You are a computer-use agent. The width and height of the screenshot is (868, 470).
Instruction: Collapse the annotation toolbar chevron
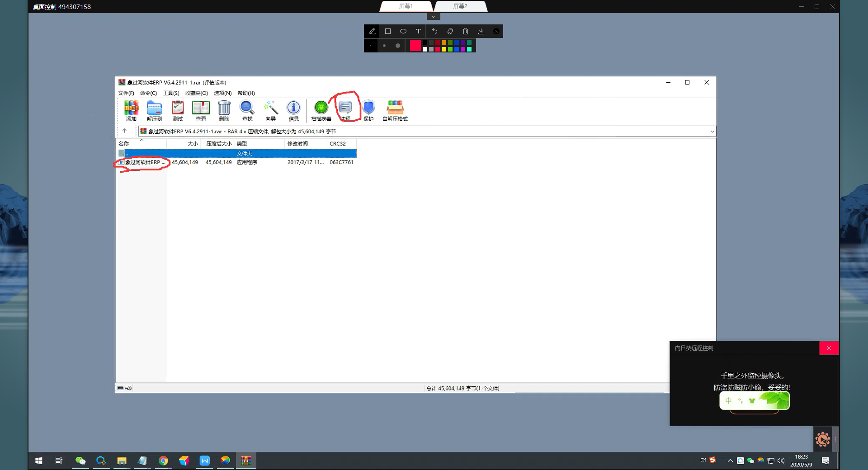click(433, 17)
